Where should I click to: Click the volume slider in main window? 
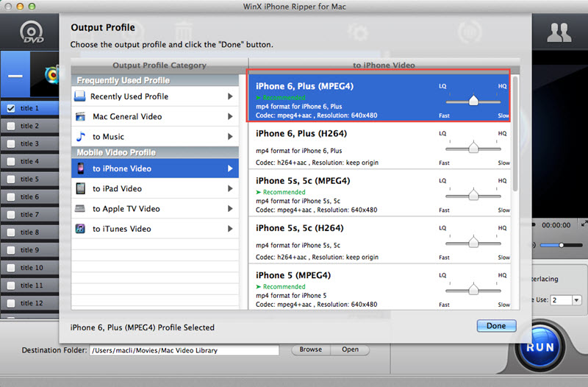click(x=561, y=245)
